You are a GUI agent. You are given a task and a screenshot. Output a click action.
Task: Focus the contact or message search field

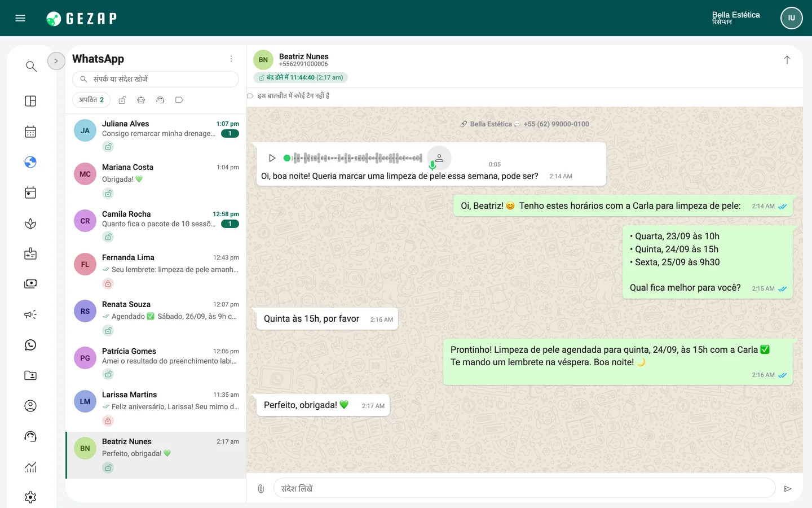[156, 79]
